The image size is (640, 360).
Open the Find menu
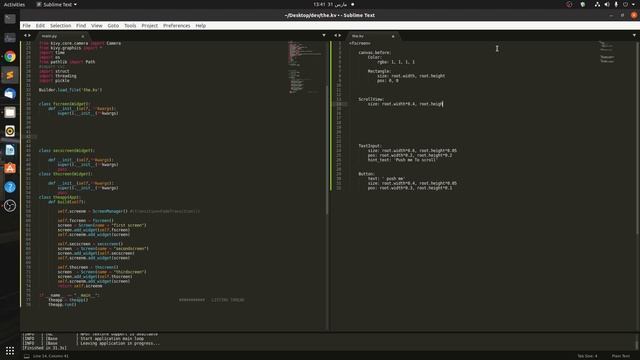coord(81,26)
